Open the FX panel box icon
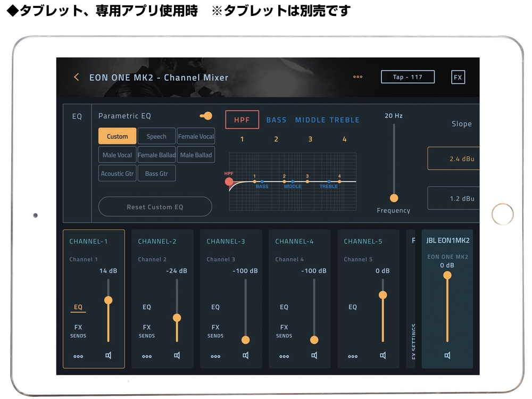Image resolution: width=532 pixels, height=399 pixels. click(x=458, y=77)
